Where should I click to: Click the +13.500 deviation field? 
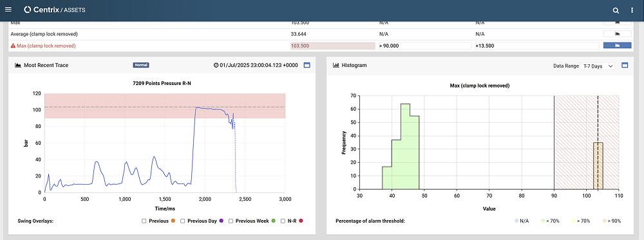click(536, 46)
